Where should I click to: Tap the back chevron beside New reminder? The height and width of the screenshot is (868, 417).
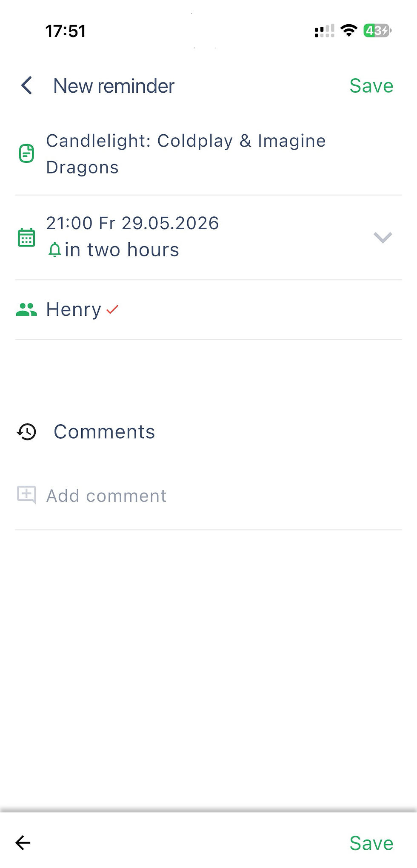26,85
